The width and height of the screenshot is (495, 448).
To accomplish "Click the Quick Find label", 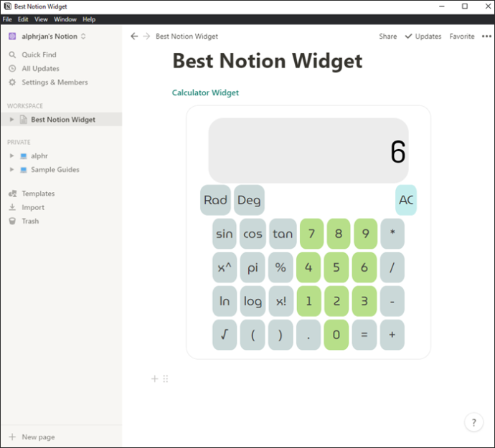I will click(x=39, y=55).
